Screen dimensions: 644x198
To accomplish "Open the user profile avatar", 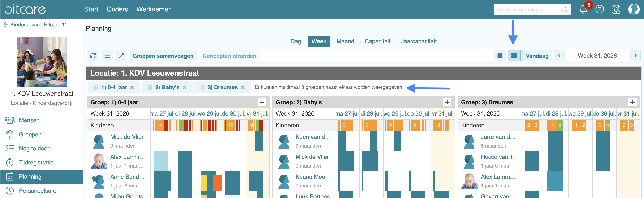I will 634,9.
